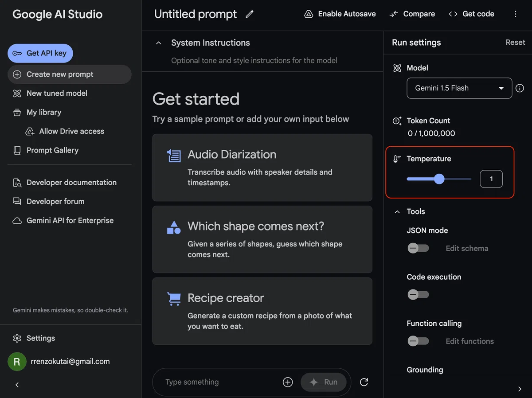Click the Model icon in Run settings

pos(397,68)
